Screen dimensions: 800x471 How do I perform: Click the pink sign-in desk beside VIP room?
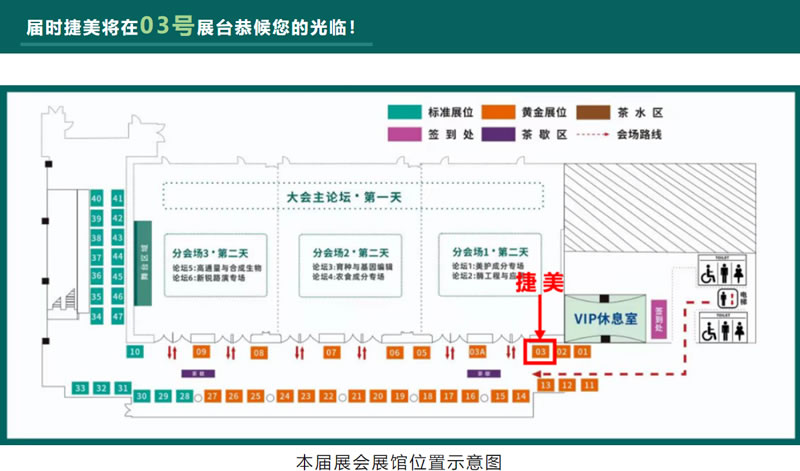click(x=658, y=319)
